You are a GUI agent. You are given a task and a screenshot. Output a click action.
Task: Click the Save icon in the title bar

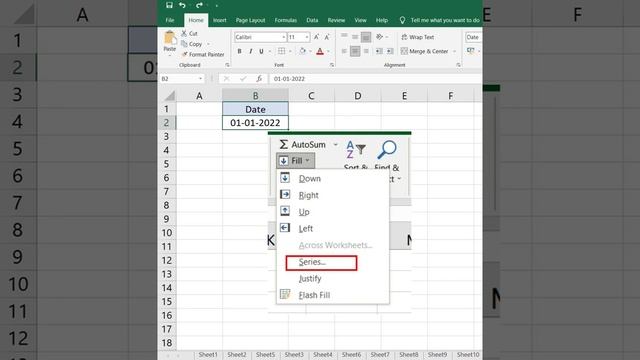[x=169, y=5]
